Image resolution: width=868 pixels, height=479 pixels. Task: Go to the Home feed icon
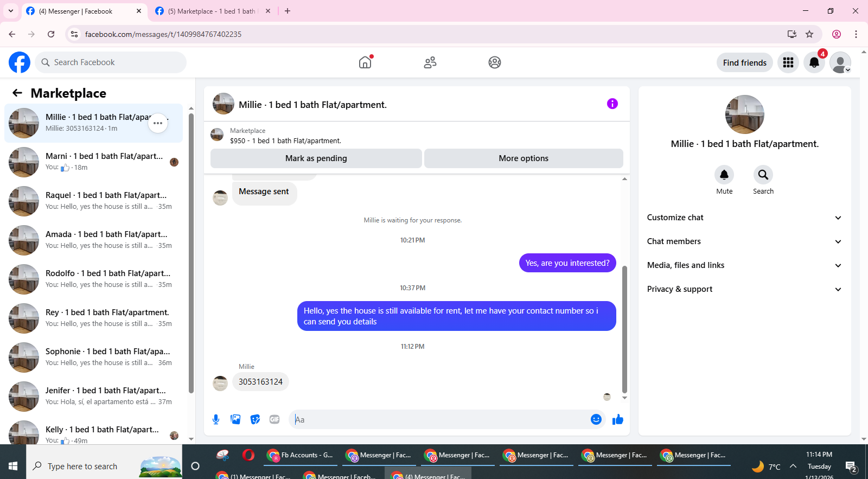tap(365, 62)
